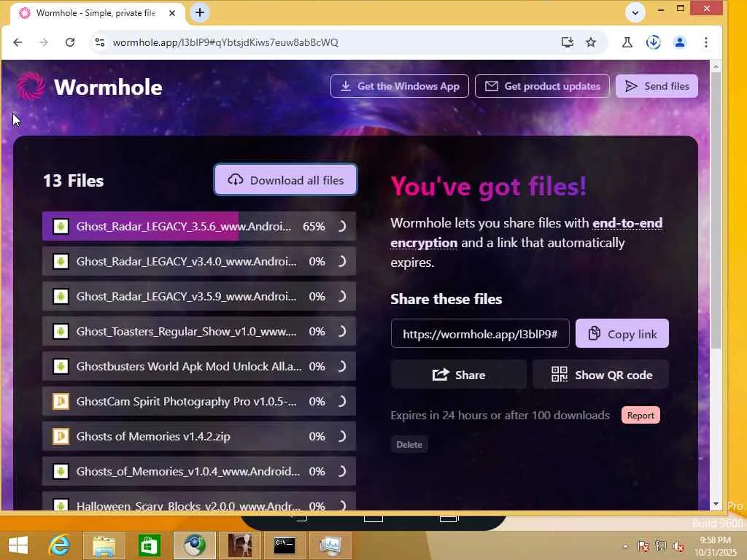The height and width of the screenshot is (560, 747).
Task: Click Send files button
Action: coord(657,86)
